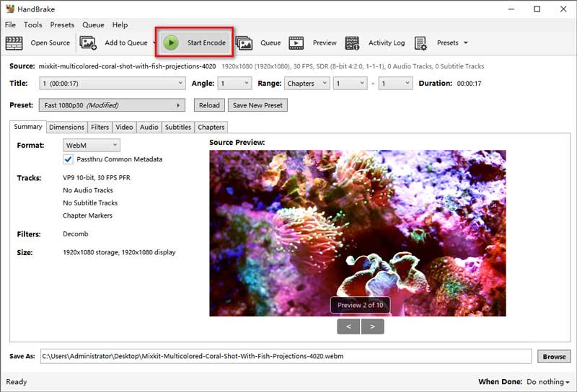
Task: Click the Presets document-gear icon
Action: click(x=420, y=43)
